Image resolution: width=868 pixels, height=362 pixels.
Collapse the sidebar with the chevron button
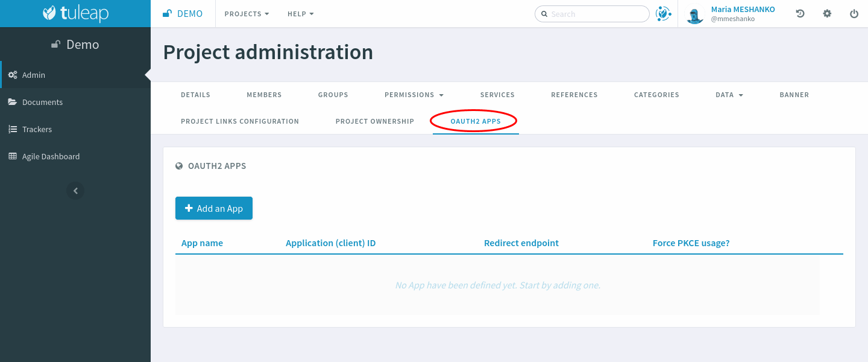(75, 191)
